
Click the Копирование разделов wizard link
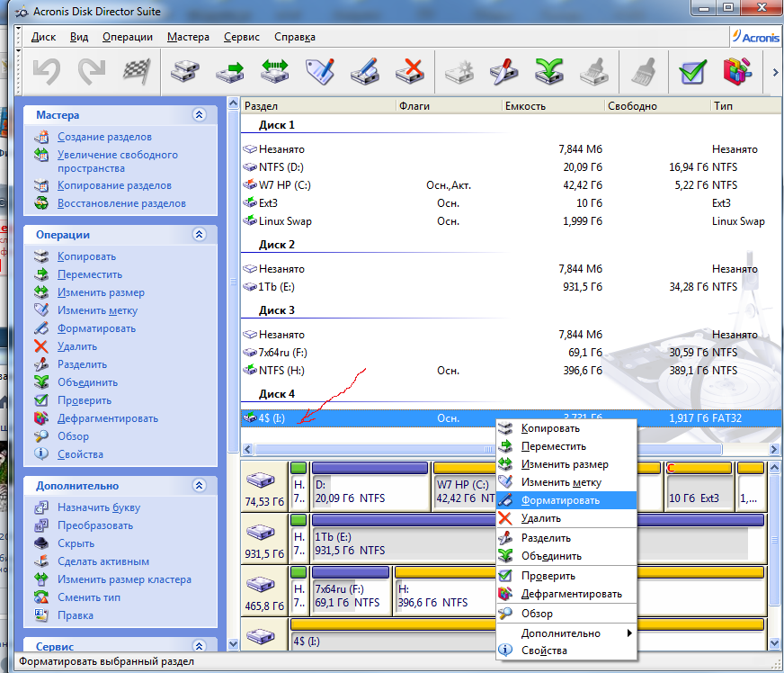pyautogui.click(x=114, y=185)
